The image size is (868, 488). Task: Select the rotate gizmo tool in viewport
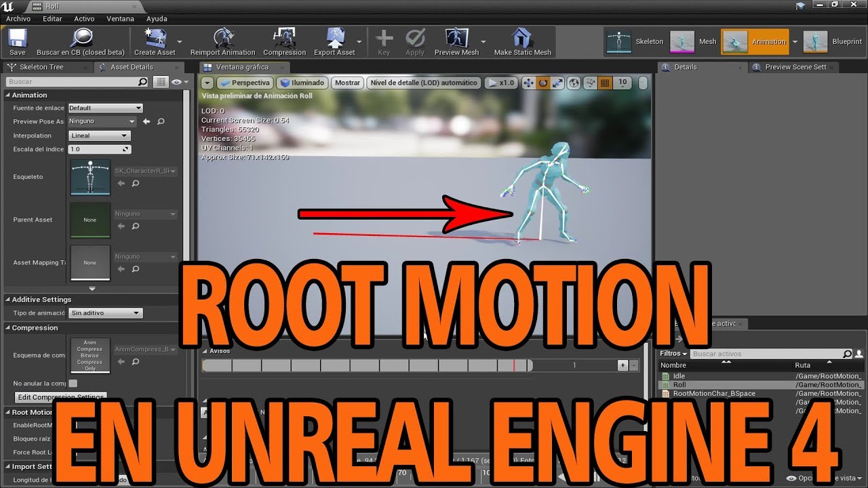[543, 83]
